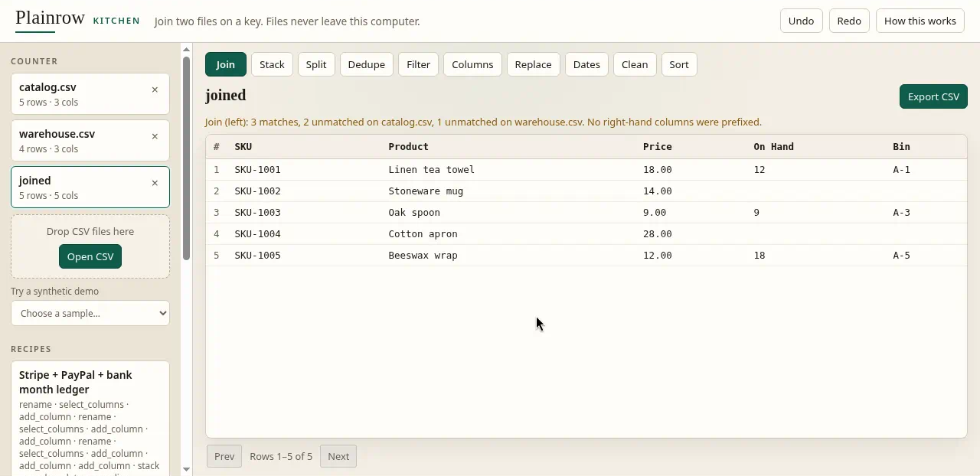
Task: Switch to the Join tool tab
Action: 226,64
